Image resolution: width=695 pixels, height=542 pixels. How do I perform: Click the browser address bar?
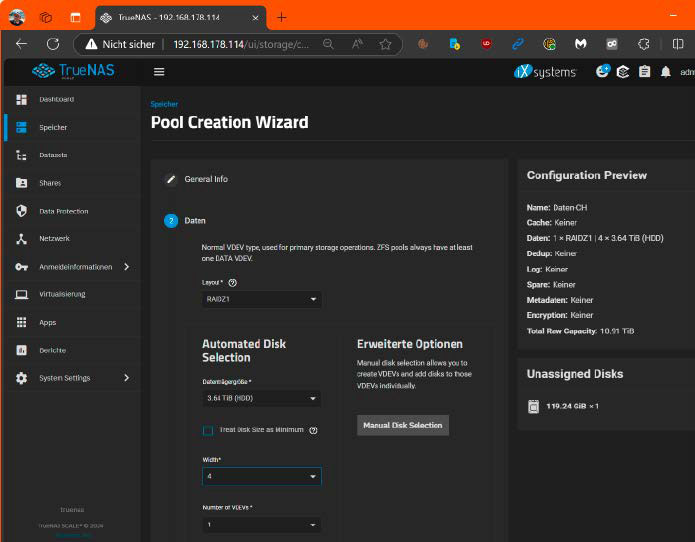[x=240, y=44]
